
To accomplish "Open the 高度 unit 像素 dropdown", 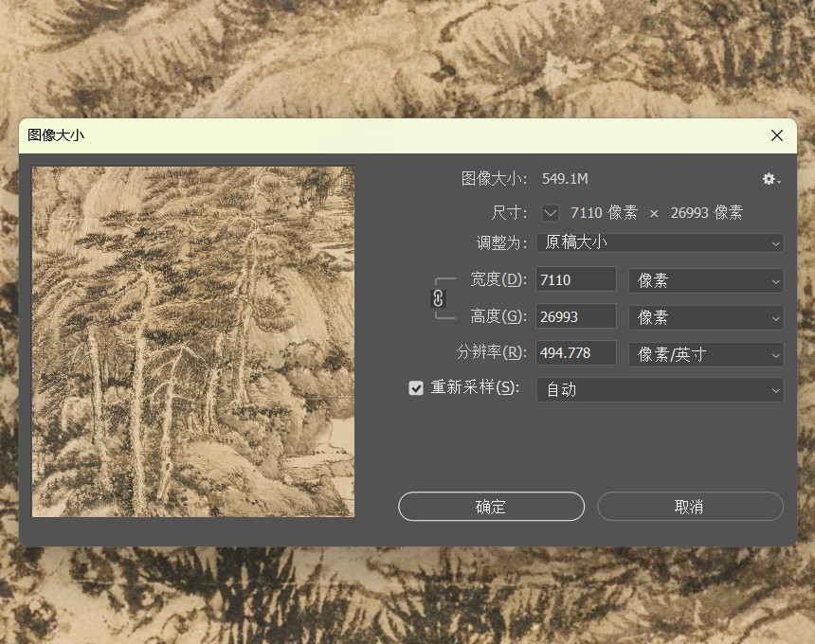I will [x=706, y=317].
